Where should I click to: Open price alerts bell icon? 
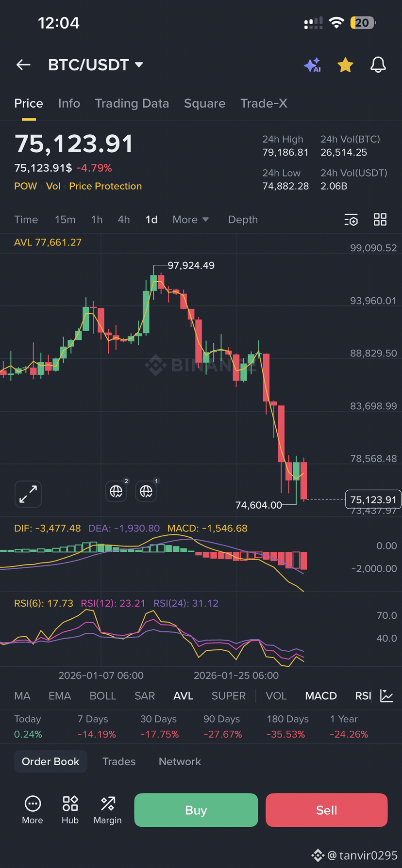tap(378, 64)
